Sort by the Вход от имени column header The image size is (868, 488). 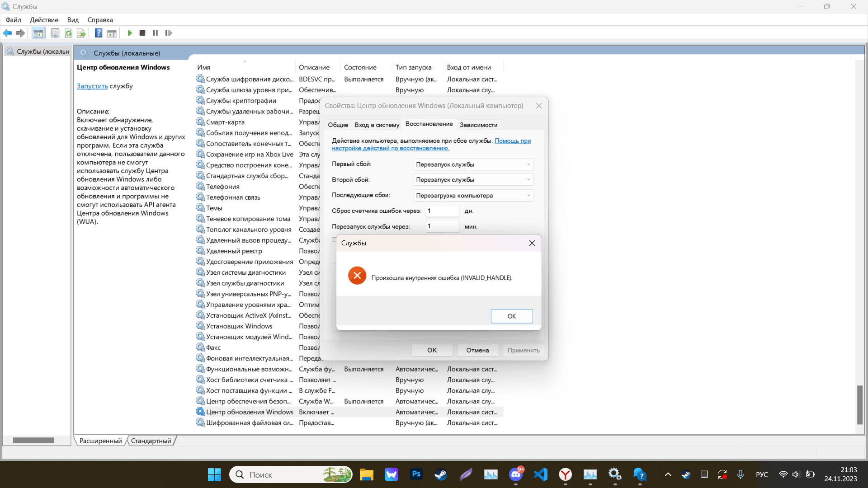[473, 67]
